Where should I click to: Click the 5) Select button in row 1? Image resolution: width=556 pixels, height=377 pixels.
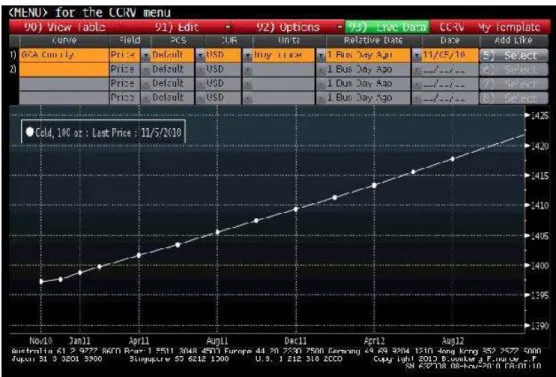(x=514, y=55)
